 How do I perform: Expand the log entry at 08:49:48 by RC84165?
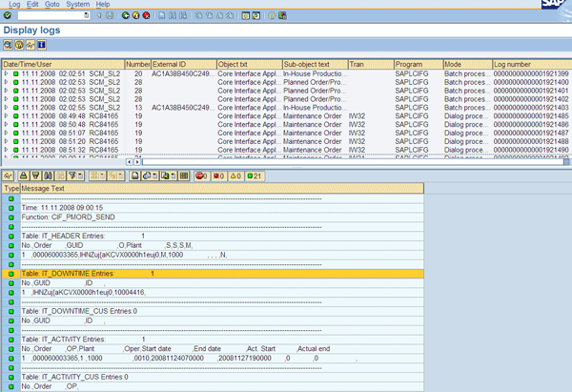pos(5,113)
